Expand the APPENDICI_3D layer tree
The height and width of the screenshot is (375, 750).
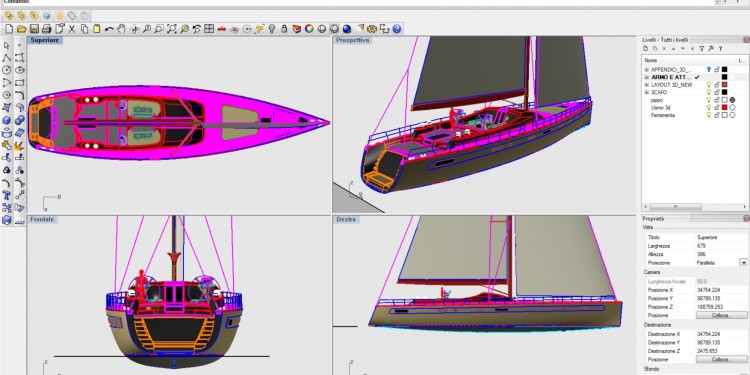point(647,70)
